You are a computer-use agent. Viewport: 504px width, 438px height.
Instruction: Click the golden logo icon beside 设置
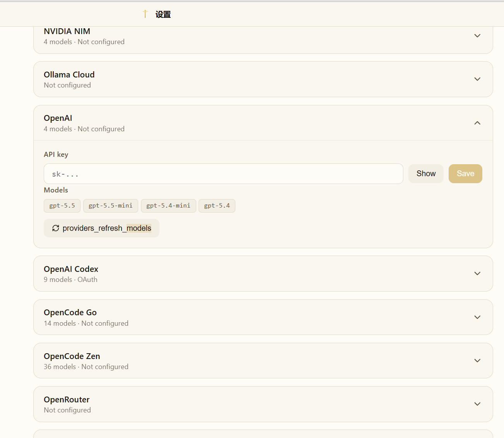[145, 14]
